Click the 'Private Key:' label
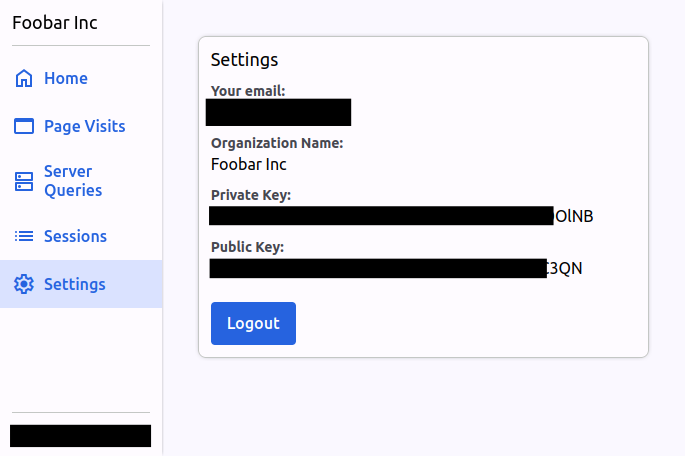The width and height of the screenshot is (685, 456). pyautogui.click(x=251, y=195)
